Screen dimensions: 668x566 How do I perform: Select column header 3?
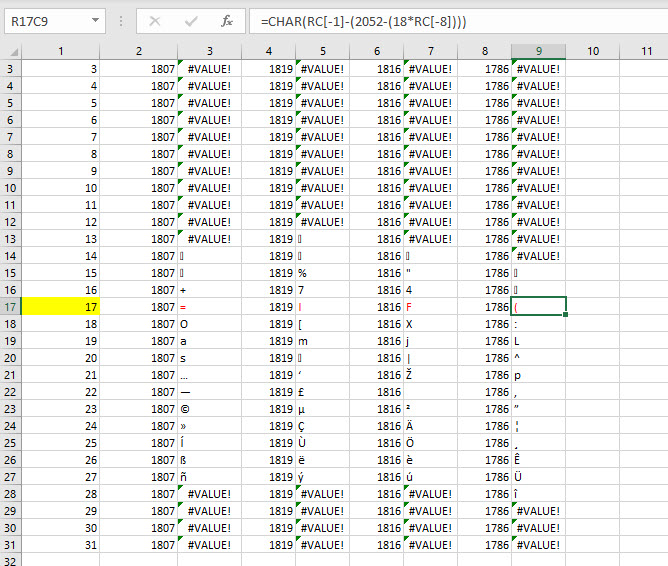(x=210, y=52)
